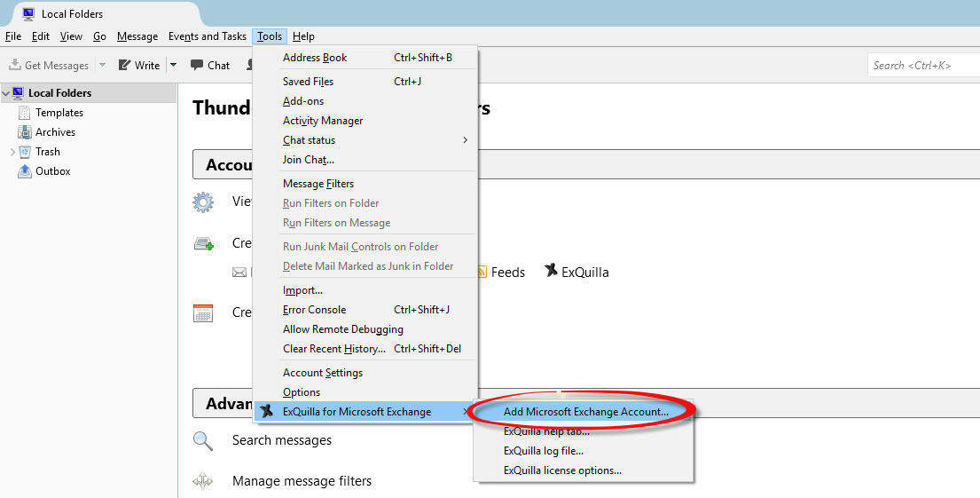Click in the Search input field
The height and width of the screenshot is (498, 980).
coord(919,65)
